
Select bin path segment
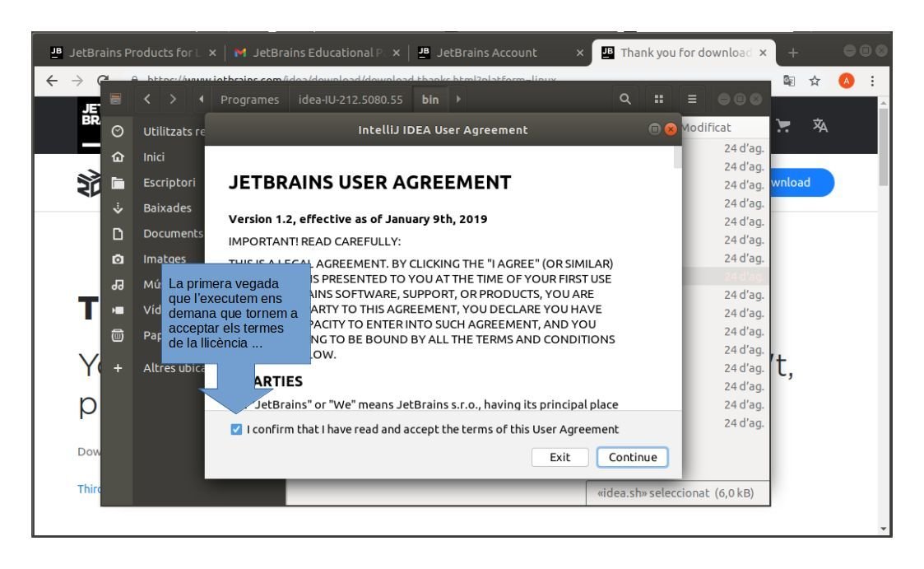click(x=430, y=100)
